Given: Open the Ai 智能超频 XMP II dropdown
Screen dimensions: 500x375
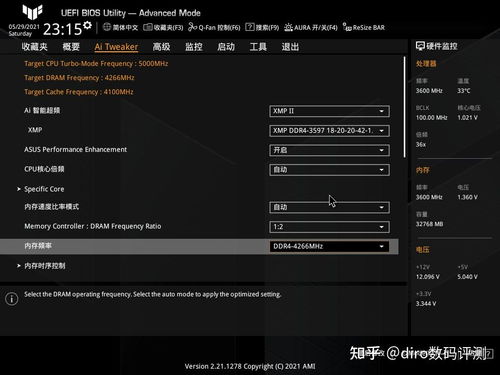Looking at the screenshot, I should coord(329,111).
